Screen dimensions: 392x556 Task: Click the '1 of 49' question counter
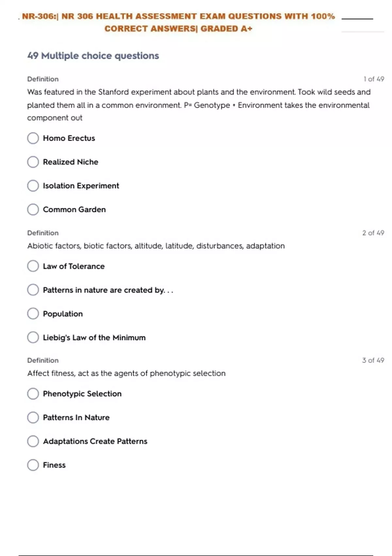point(374,79)
